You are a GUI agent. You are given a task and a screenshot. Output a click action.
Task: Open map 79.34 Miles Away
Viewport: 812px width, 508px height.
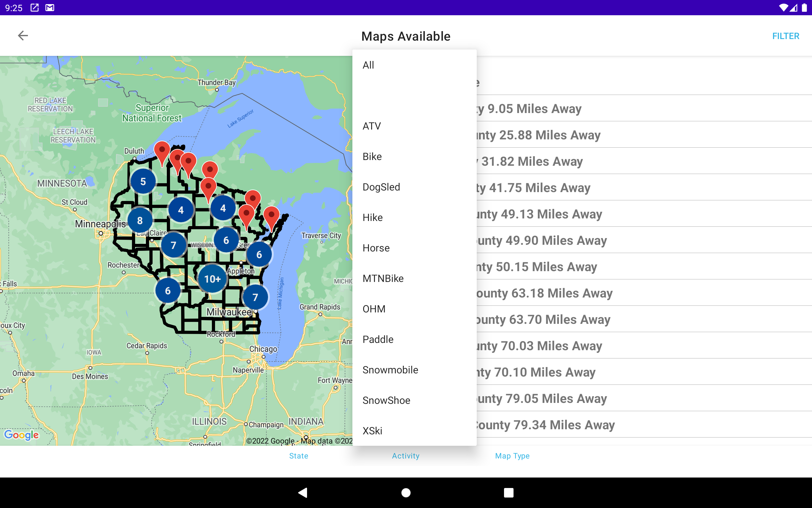644,425
